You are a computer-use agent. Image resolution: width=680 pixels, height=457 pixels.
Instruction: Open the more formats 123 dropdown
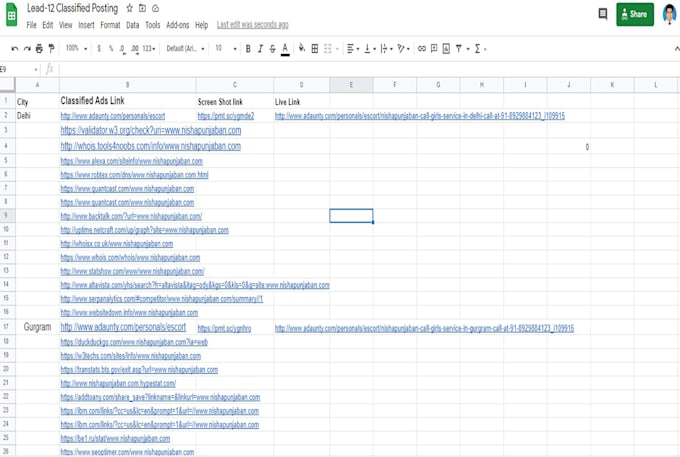point(149,49)
